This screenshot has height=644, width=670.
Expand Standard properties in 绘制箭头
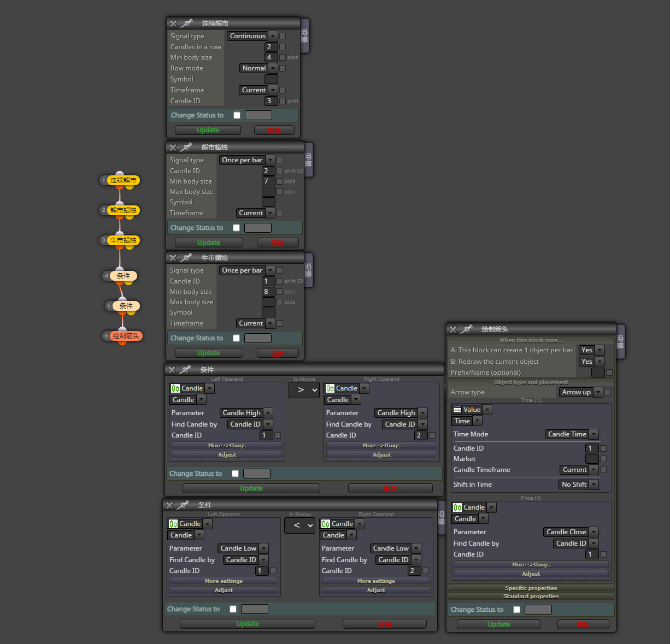[531, 596]
